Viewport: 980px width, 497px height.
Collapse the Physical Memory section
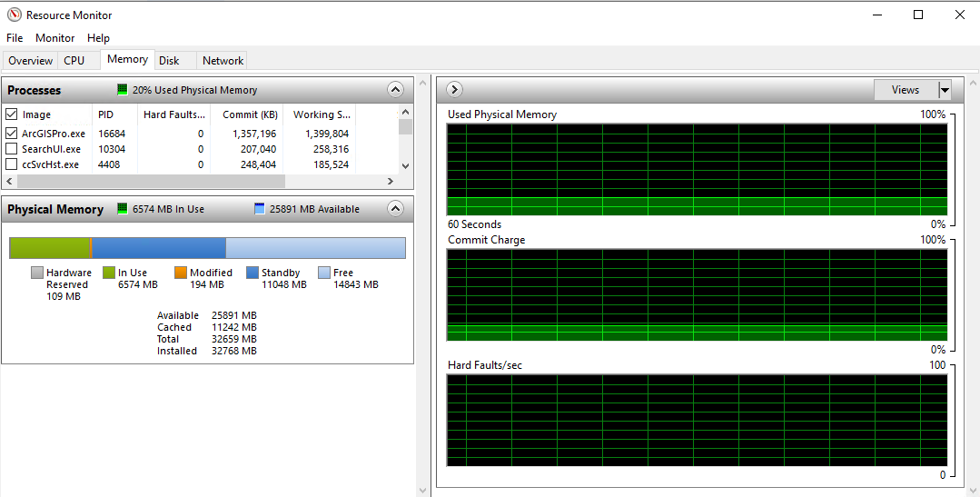(x=395, y=209)
